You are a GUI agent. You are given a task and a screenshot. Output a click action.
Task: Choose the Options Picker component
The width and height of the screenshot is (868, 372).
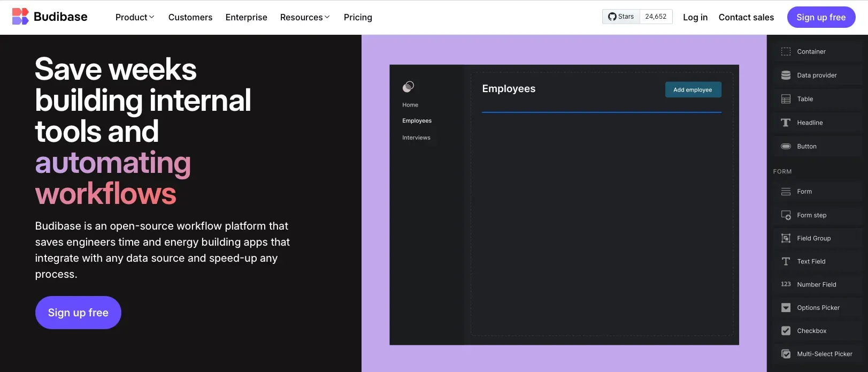pyautogui.click(x=818, y=308)
